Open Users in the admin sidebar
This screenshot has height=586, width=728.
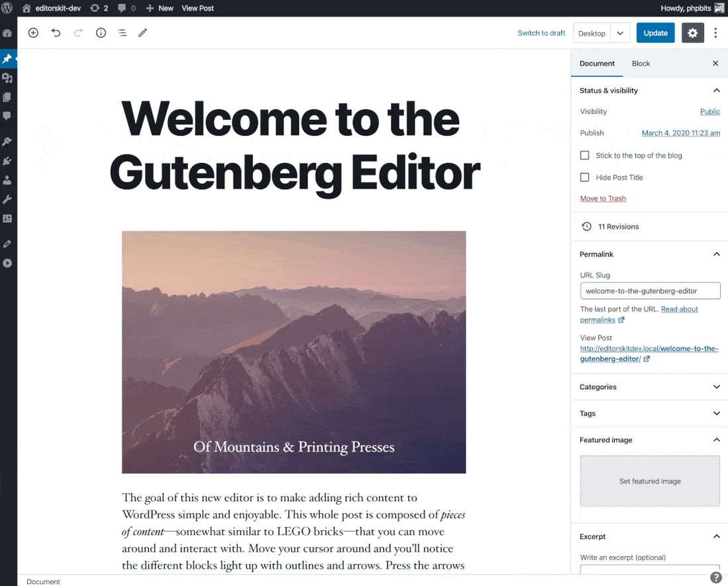coord(7,180)
